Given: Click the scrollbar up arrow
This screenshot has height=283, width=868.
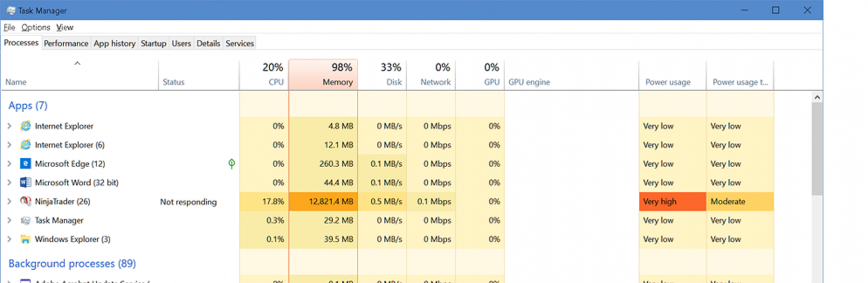Looking at the screenshot, I should click(817, 97).
